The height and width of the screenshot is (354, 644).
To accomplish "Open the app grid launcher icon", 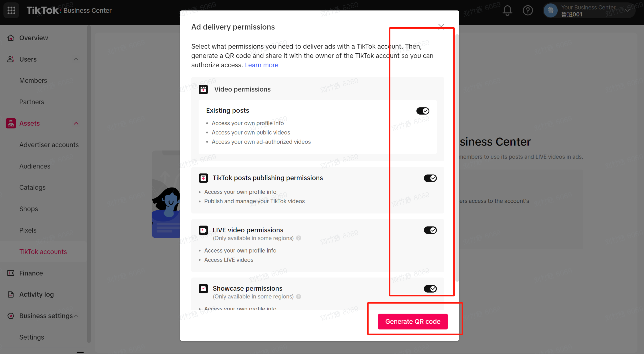I will pos(11,10).
